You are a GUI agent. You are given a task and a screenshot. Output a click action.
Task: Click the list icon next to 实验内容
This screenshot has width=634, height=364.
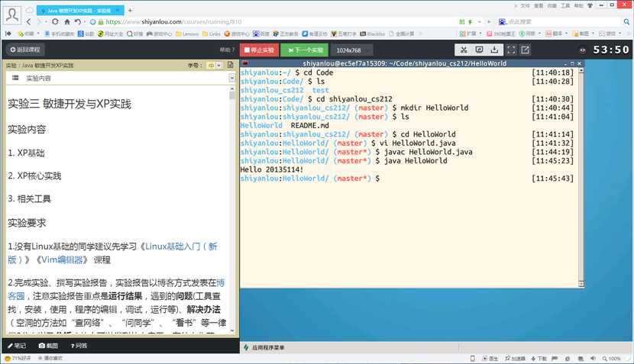click(15, 78)
